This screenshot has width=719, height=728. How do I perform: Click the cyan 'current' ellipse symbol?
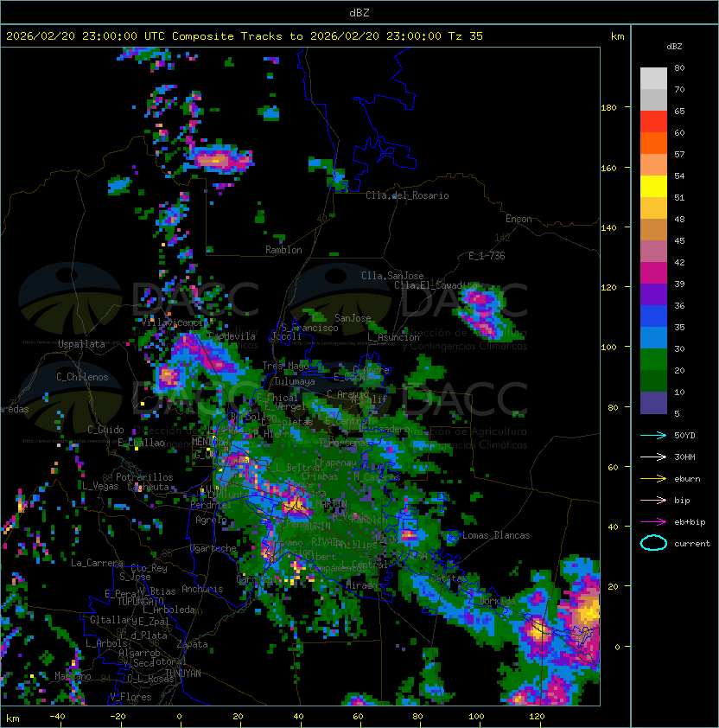click(653, 543)
